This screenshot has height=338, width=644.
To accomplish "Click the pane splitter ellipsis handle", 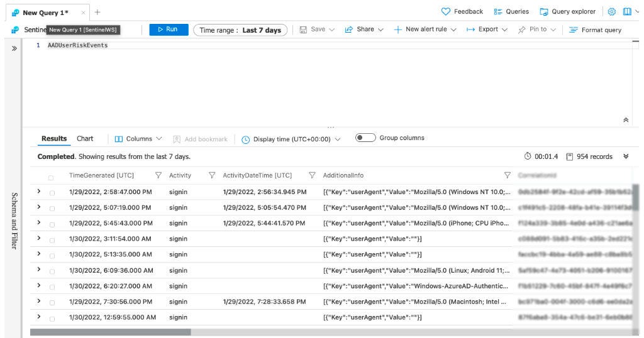I will click(331, 127).
